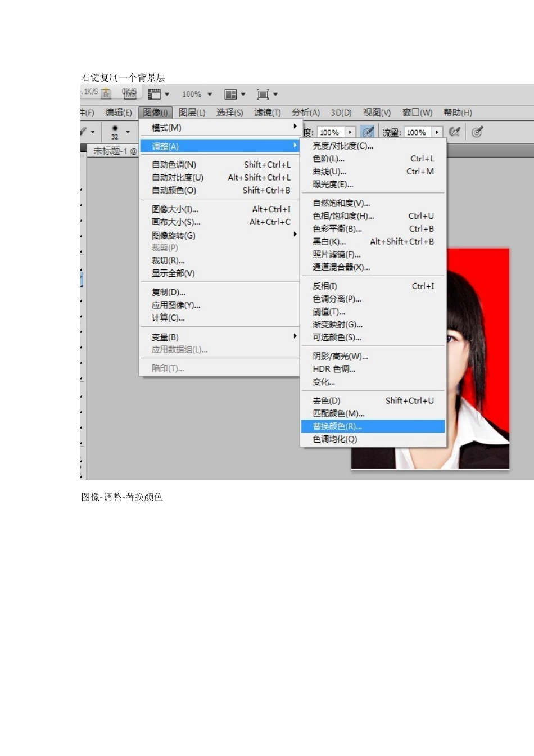
Task: Expand the view extras dropdown arrow
Action: [x=167, y=94]
